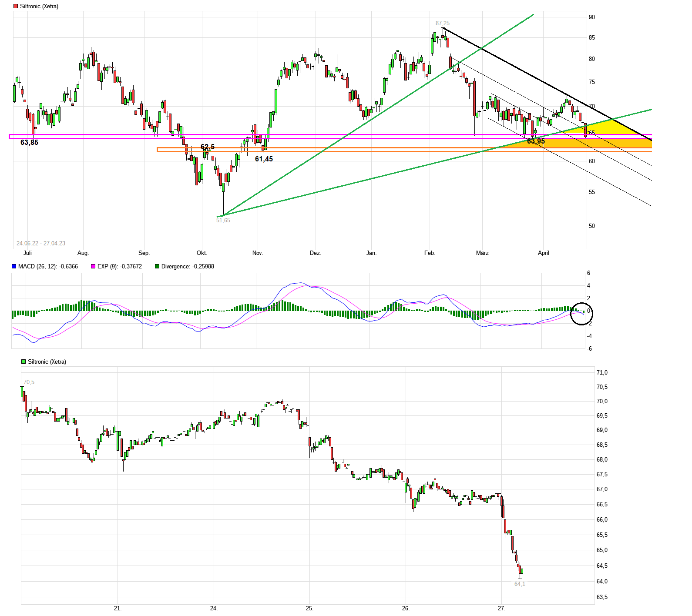This screenshot has width=692, height=616.
Task: Select the 'Feb.' month label on time axis
Action: 430,253
